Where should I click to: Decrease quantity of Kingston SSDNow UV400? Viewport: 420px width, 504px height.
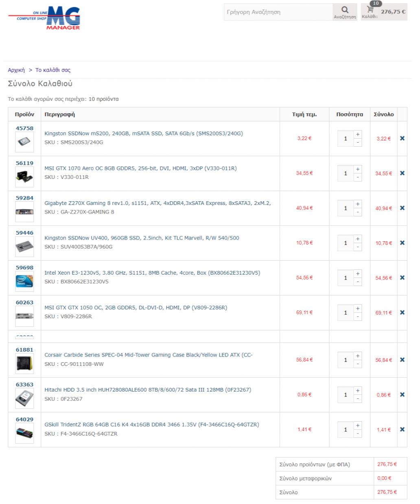tap(358, 247)
